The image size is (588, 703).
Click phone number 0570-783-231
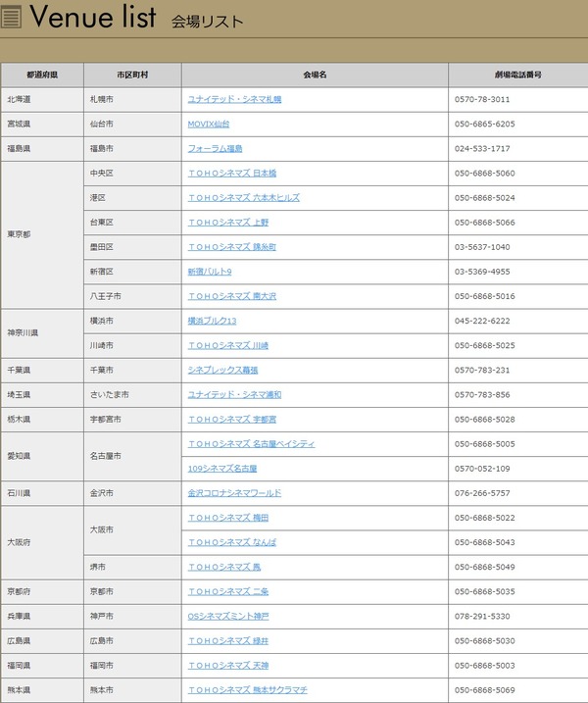[x=482, y=371]
